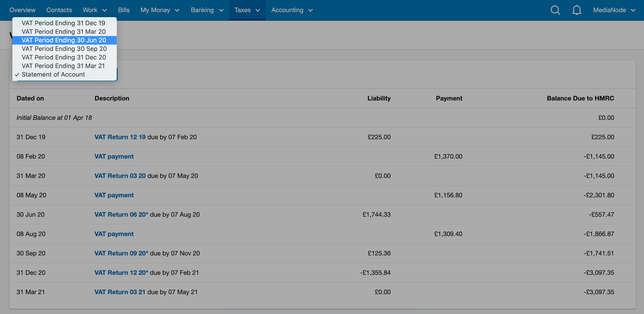The width and height of the screenshot is (644, 314).
Task: Expand the Work menu
Action: coord(95,10)
